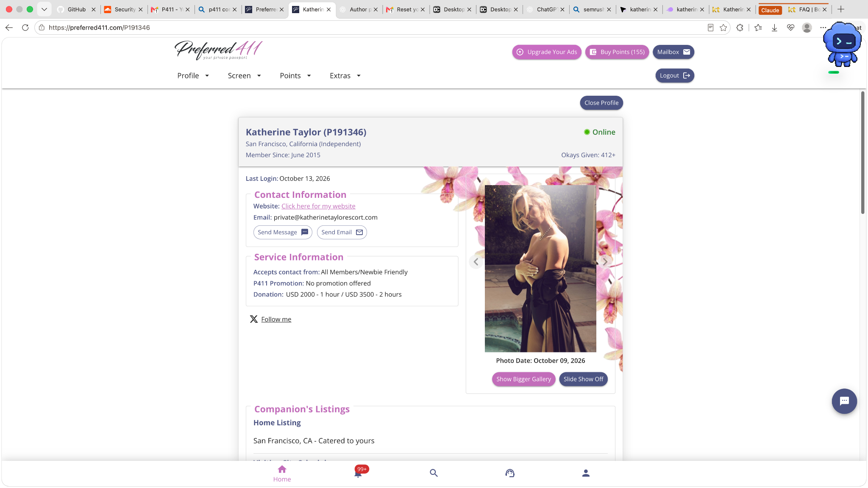The width and height of the screenshot is (868, 488).
Task: Expand the Profile menu
Action: pos(193,75)
